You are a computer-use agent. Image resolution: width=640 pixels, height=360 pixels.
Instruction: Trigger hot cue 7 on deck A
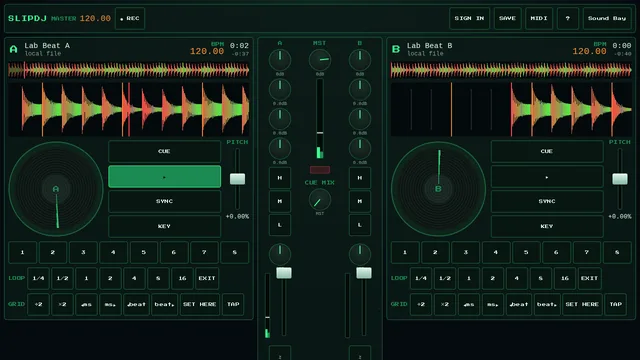pos(204,252)
